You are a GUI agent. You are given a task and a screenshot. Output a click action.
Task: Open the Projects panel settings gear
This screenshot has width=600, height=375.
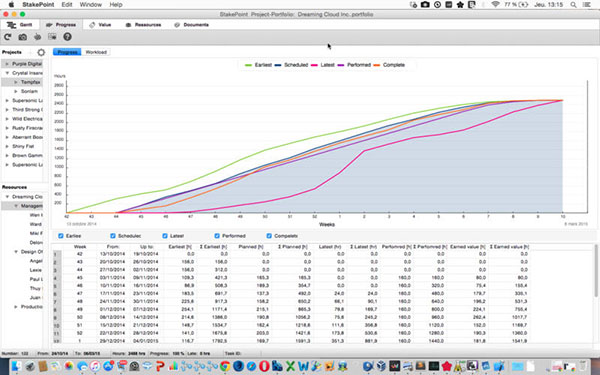[41, 52]
